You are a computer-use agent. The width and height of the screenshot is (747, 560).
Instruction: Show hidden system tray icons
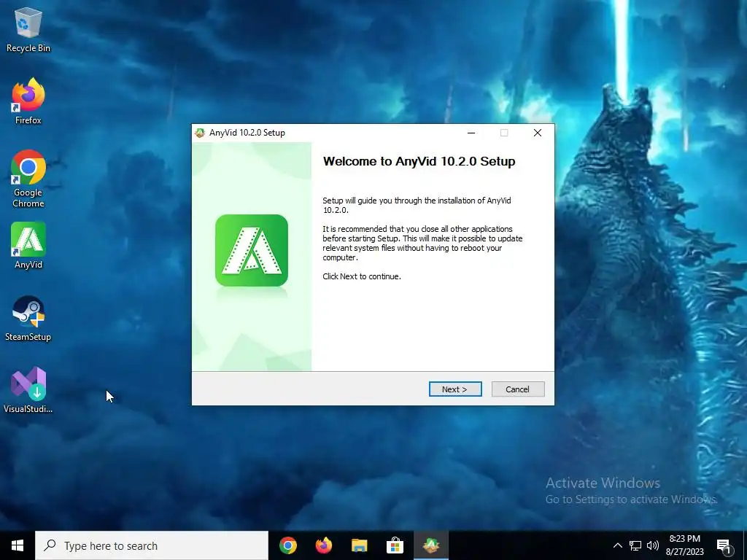[617, 545]
